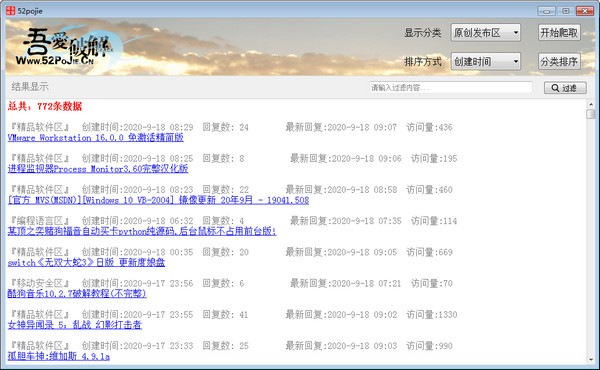
Task: Click the 52pojie app icon in title bar
Action: pyautogui.click(x=10, y=11)
